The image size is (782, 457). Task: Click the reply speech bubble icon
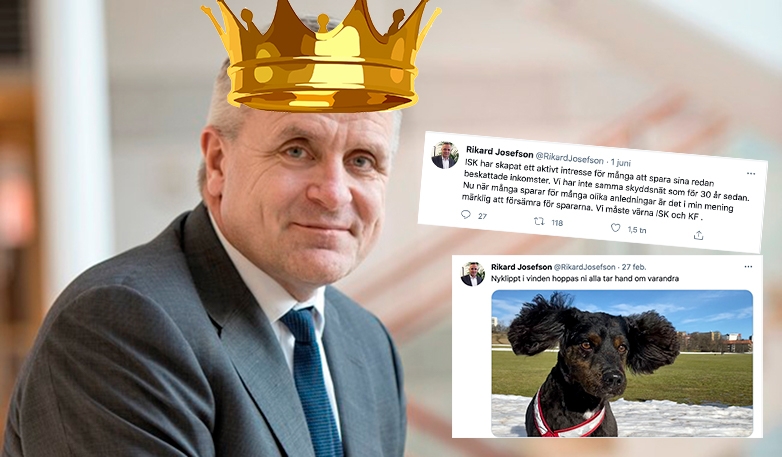[466, 215]
